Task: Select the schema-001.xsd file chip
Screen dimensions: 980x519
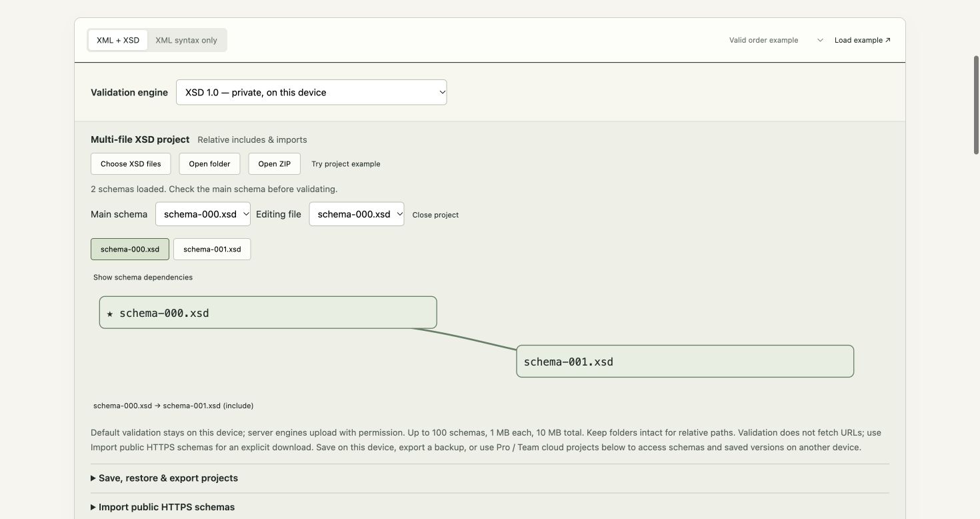Action: 212,249
